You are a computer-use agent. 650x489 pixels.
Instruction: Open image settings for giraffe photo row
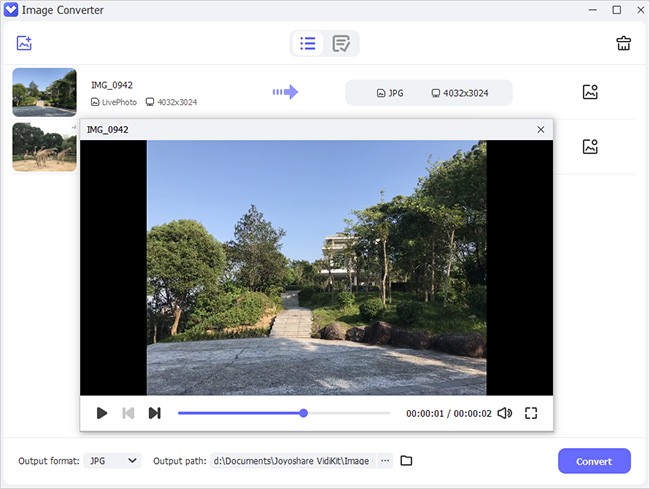point(590,146)
